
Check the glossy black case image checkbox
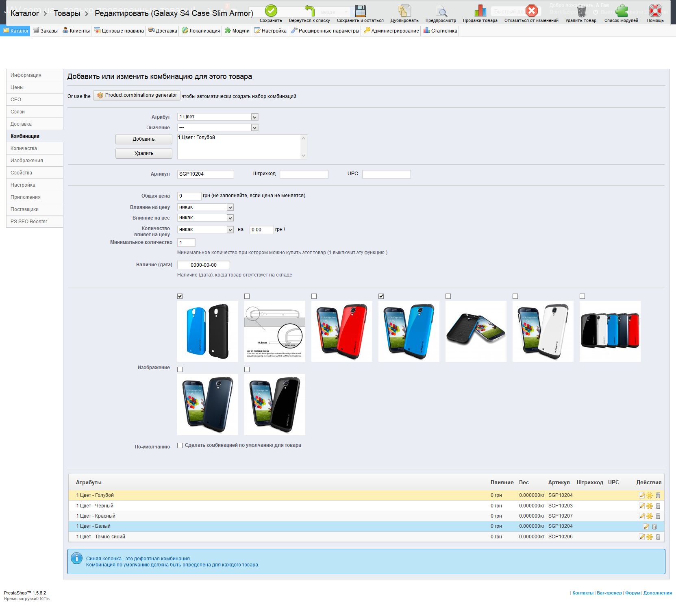coord(247,370)
